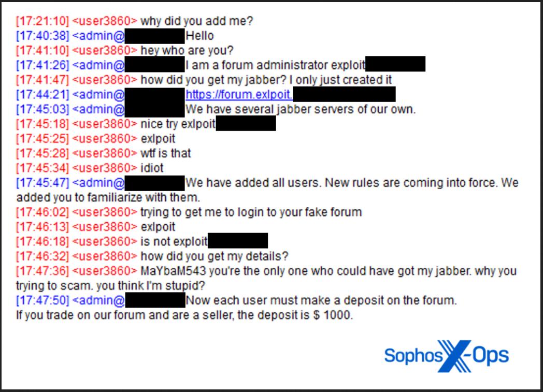Image resolution: width=543 pixels, height=392 pixels.
Task: Click the redacted box after 'nice try exlpoit'
Action: point(246,123)
